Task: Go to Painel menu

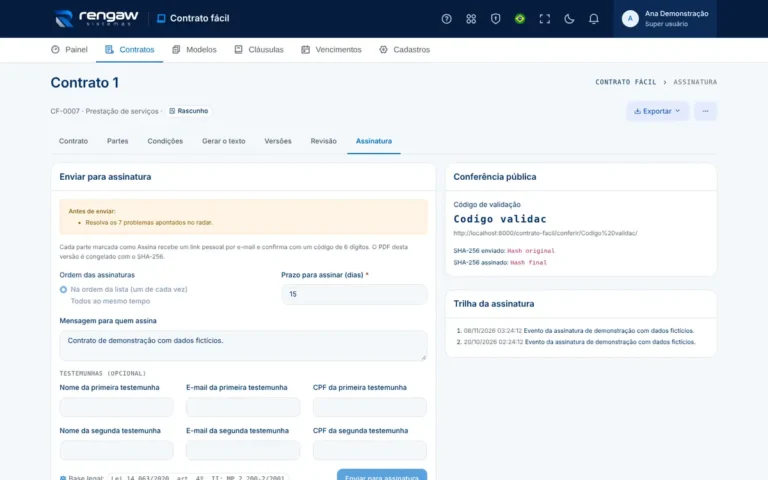Action: (x=69, y=49)
